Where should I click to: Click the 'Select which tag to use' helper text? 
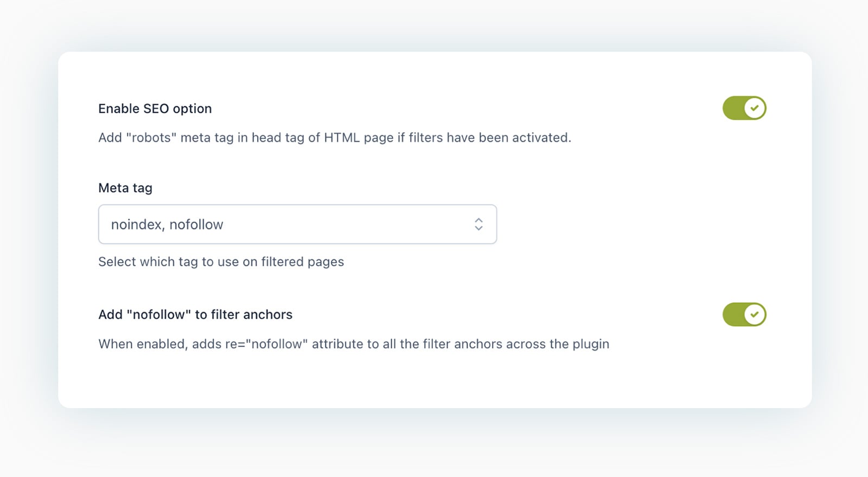coord(220,262)
